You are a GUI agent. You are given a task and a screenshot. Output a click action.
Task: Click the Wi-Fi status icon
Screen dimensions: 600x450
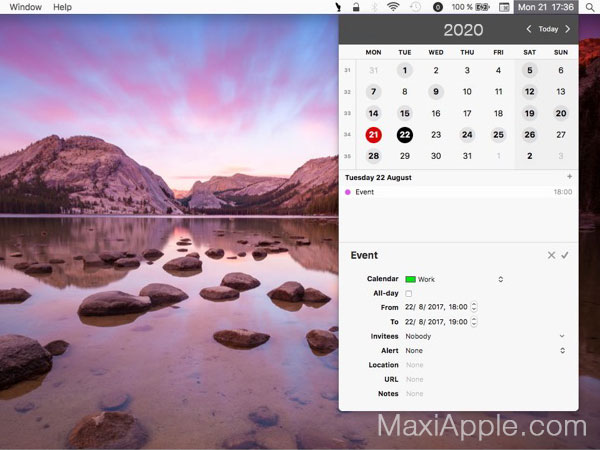click(x=393, y=7)
